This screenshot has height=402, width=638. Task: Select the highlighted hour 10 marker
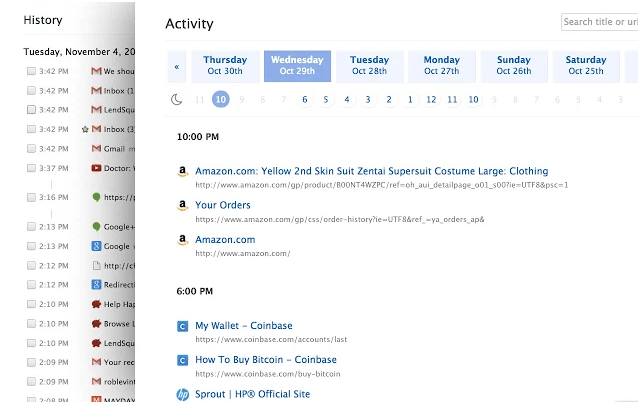tap(220, 99)
